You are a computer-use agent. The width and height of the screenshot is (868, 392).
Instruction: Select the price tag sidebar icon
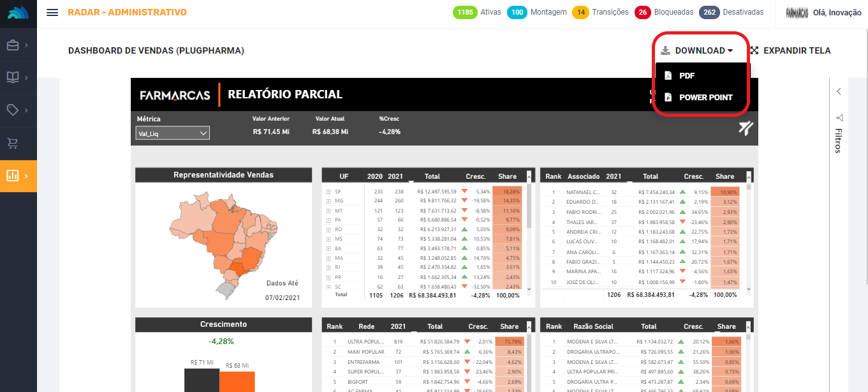(x=13, y=110)
